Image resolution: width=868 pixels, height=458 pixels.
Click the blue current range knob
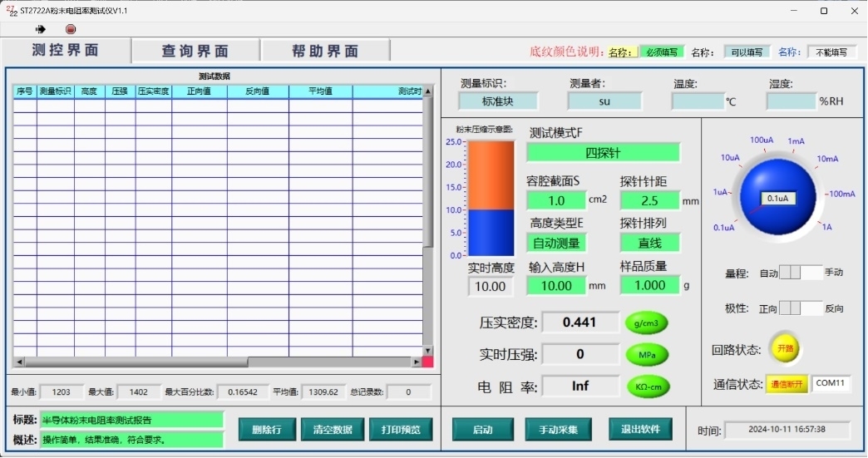click(777, 197)
